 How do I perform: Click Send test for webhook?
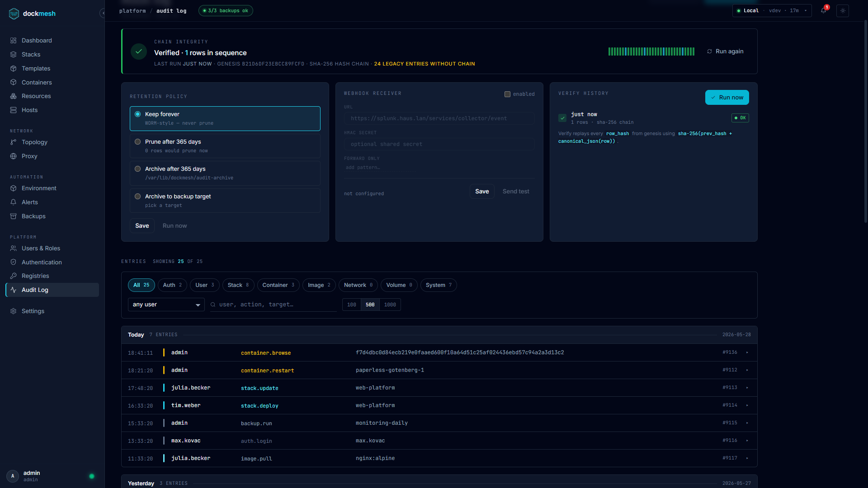(516, 192)
